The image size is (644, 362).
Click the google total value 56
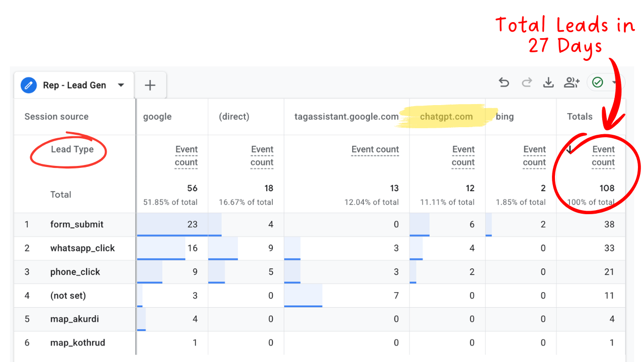(x=192, y=188)
